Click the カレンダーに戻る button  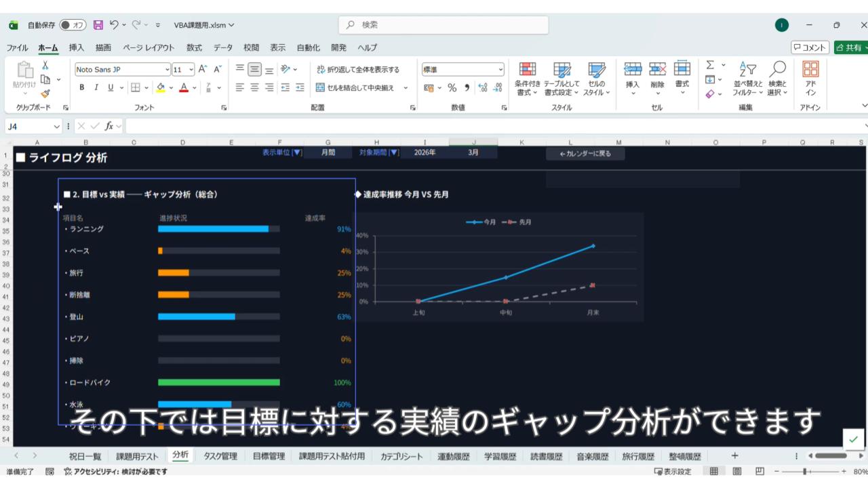tap(585, 154)
